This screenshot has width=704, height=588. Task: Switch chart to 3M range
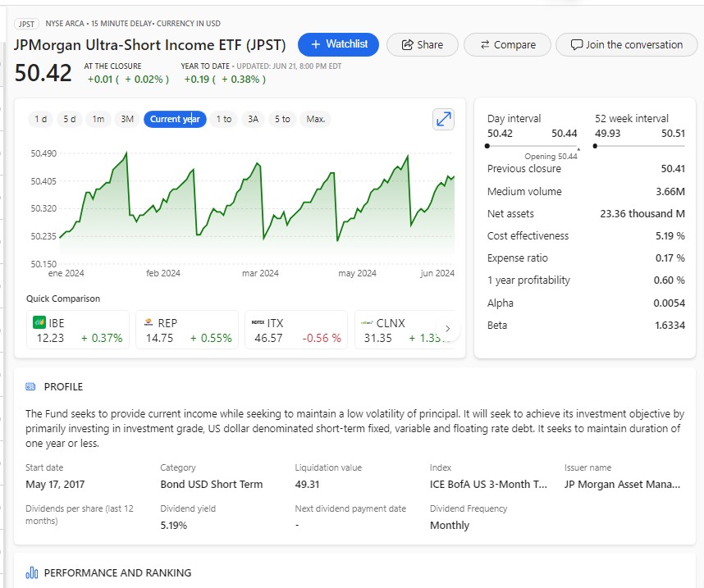127,119
